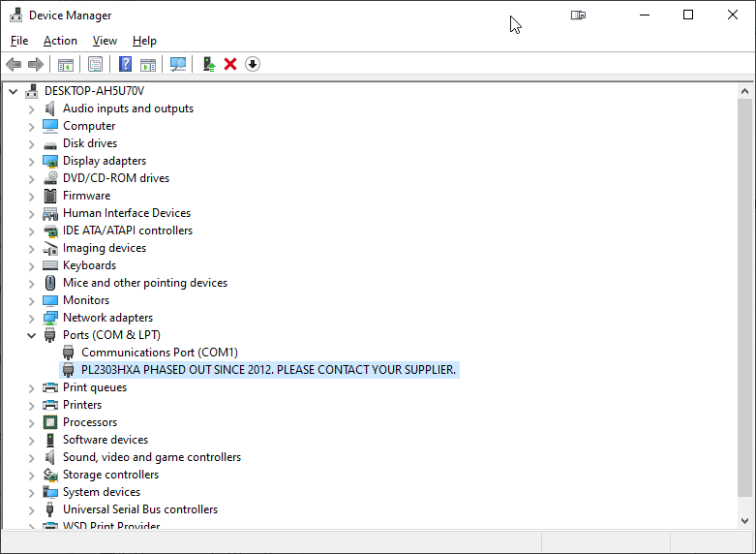Image resolution: width=756 pixels, height=554 pixels.
Task: Scan for hardware changes icon
Action: click(x=178, y=64)
